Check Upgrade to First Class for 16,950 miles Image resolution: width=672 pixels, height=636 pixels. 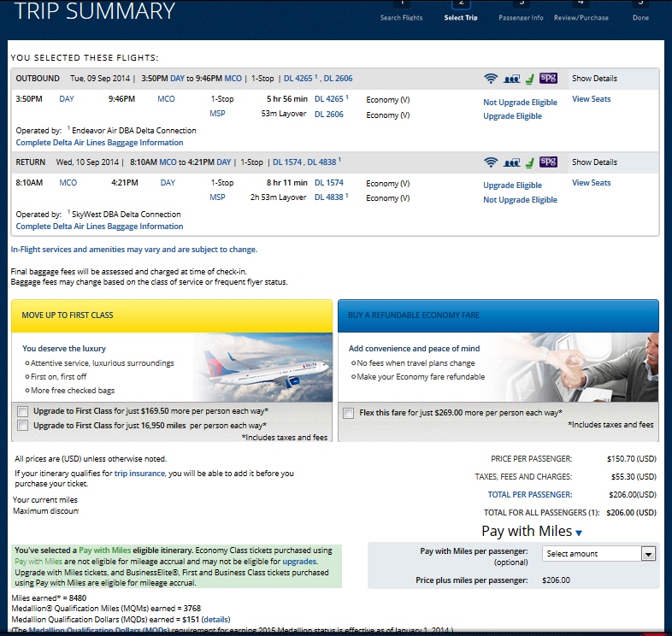click(x=22, y=425)
